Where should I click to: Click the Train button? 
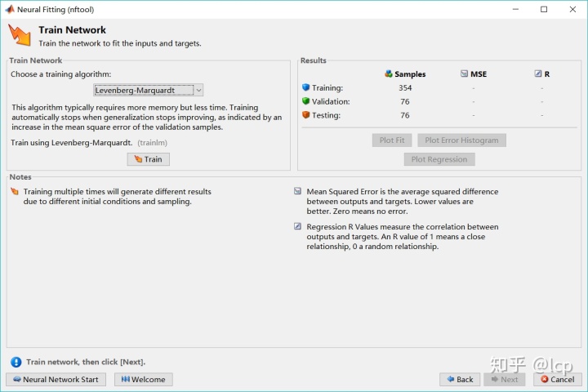[148, 159]
